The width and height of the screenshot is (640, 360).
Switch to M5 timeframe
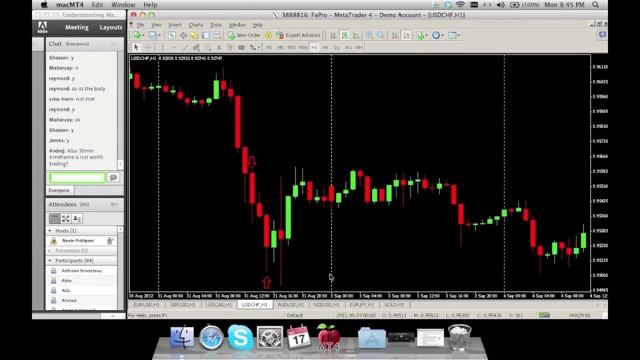[280, 47]
